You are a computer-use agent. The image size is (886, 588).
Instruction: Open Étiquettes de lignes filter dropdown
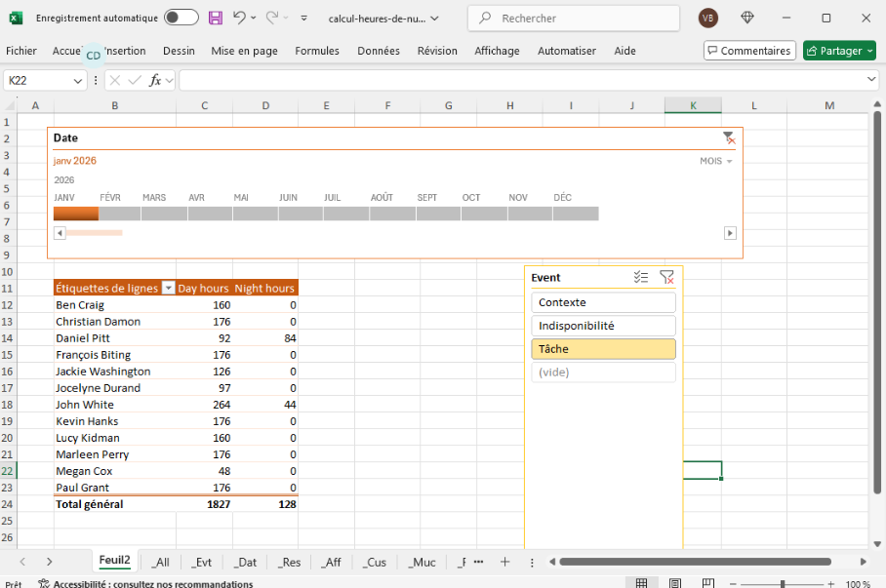(168, 289)
